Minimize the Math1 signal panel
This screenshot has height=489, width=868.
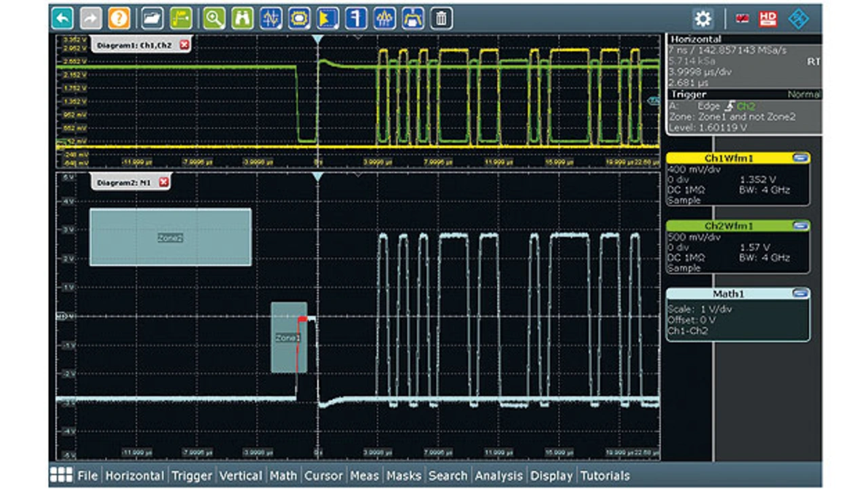pyautogui.click(x=800, y=294)
